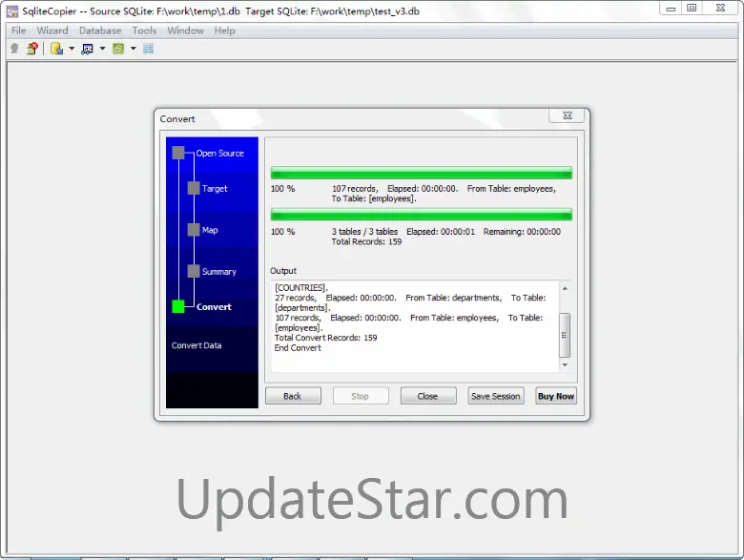
Task: Open the Help menu
Action: pos(224,31)
